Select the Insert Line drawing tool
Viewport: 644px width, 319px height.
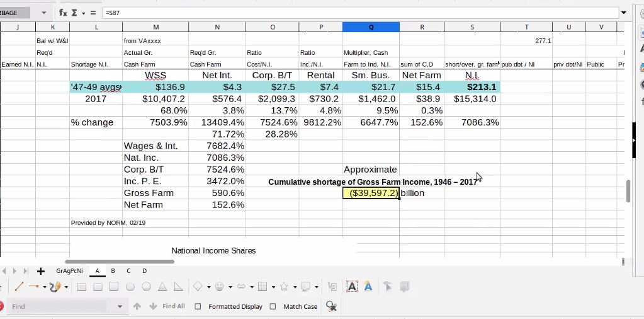[x=19, y=287]
